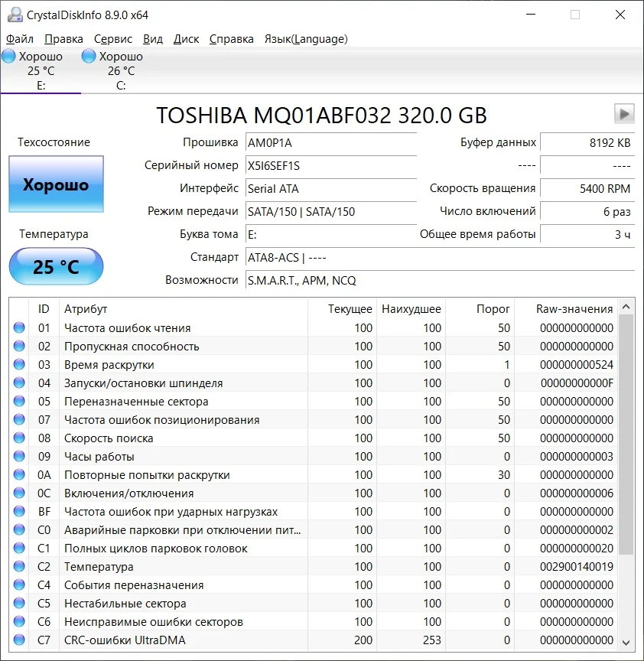
Task: Click scrollbar up arrow in attribute list
Action: pos(626,307)
